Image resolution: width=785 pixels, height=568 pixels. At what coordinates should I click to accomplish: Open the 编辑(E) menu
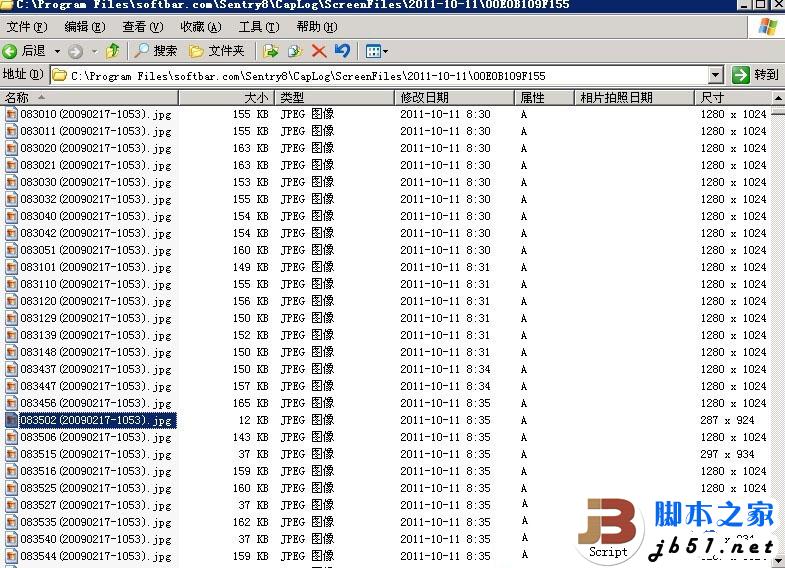(x=85, y=27)
